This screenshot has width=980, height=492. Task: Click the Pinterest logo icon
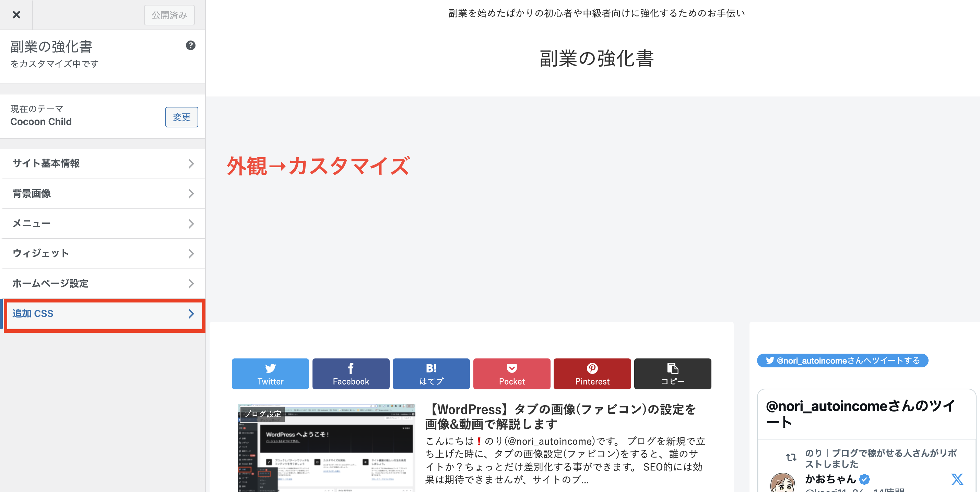592,368
